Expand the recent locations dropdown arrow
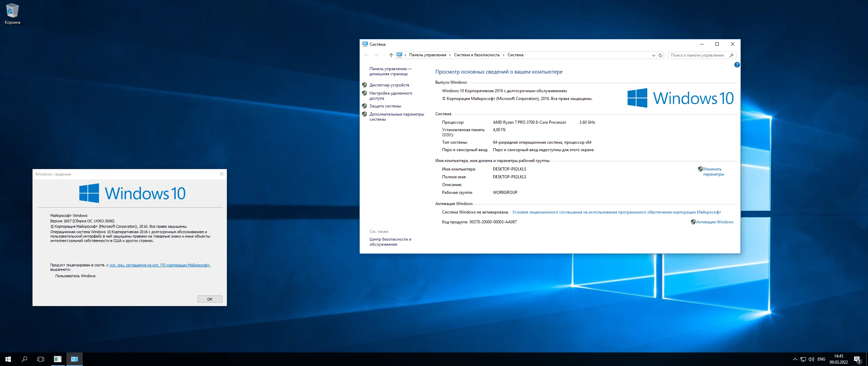The image size is (868, 366). [x=384, y=55]
